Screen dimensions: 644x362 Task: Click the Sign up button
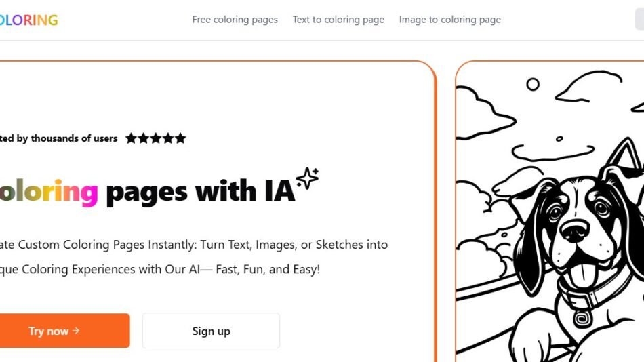(x=211, y=331)
